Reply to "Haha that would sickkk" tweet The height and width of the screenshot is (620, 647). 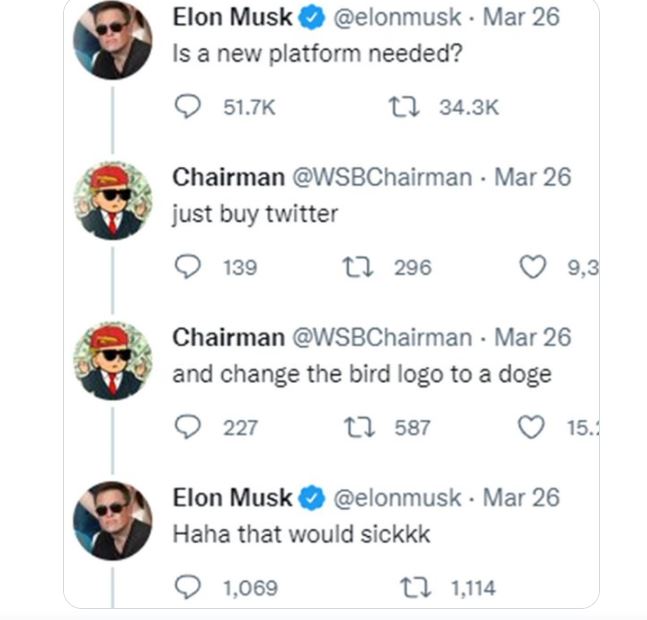(x=188, y=587)
